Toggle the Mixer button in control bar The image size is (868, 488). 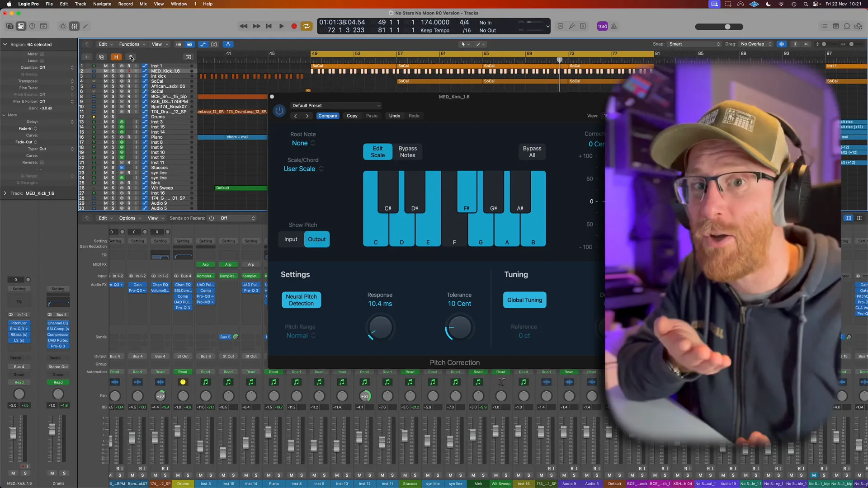[x=74, y=26]
